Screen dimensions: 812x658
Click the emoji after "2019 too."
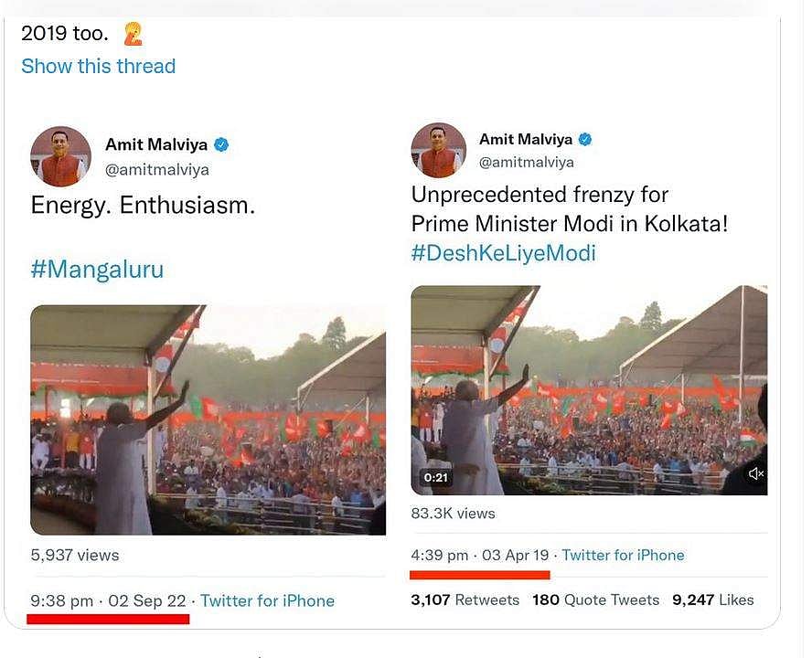pos(133,35)
